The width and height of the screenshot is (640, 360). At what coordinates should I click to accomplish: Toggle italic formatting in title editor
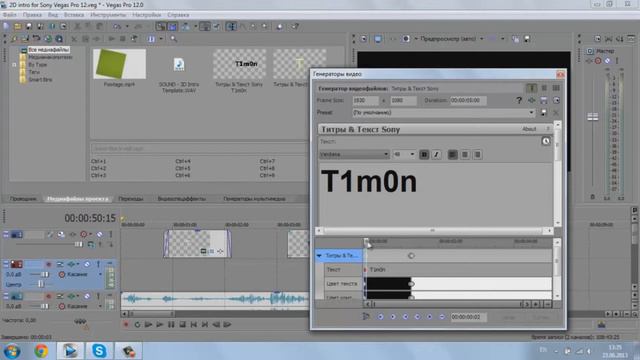(436, 154)
